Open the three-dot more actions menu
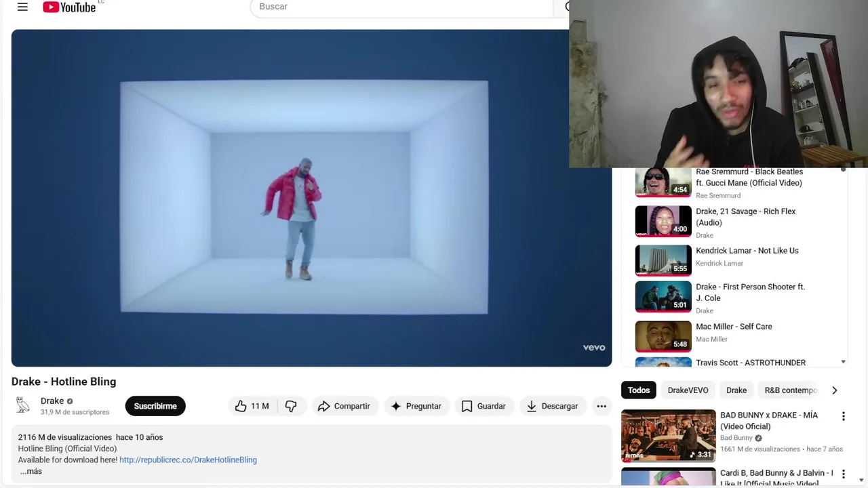Image resolution: width=868 pixels, height=488 pixels. [601, 406]
